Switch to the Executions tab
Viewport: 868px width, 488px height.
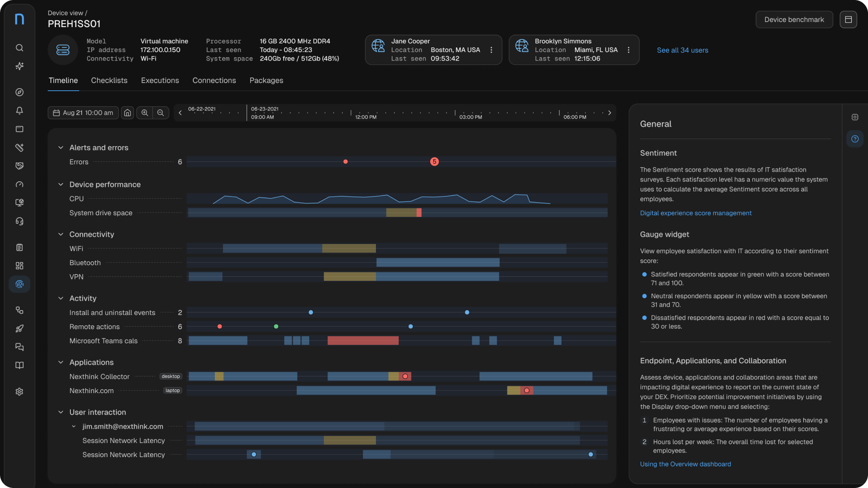(160, 80)
